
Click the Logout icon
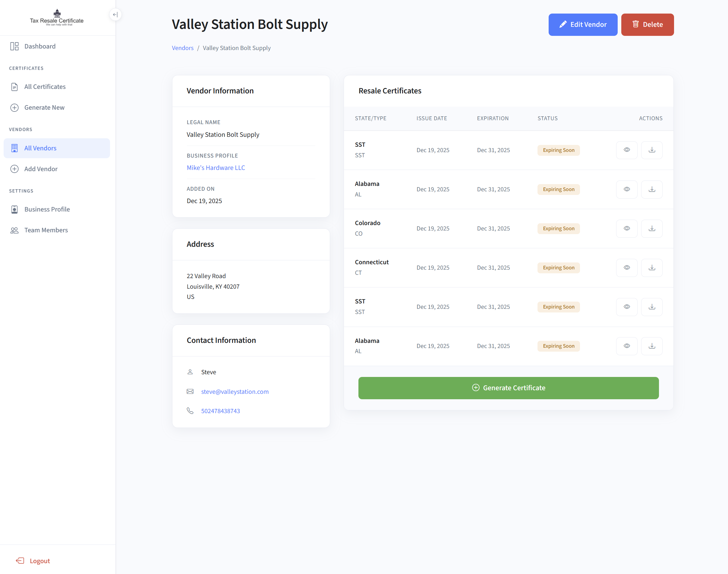pyautogui.click(x=20, y=560)
